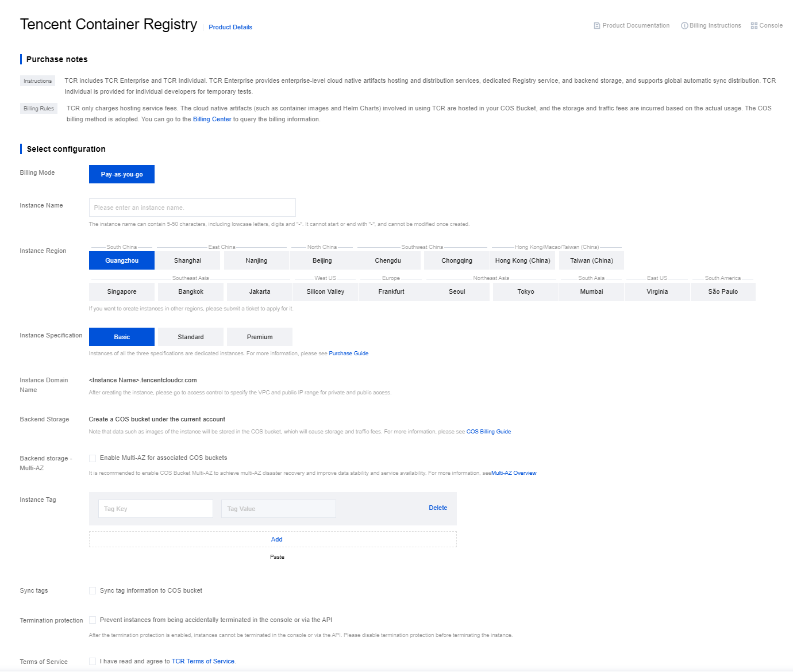Click Paste under the tag list
This screenshot has width=793, height=672.
[277, 557]
